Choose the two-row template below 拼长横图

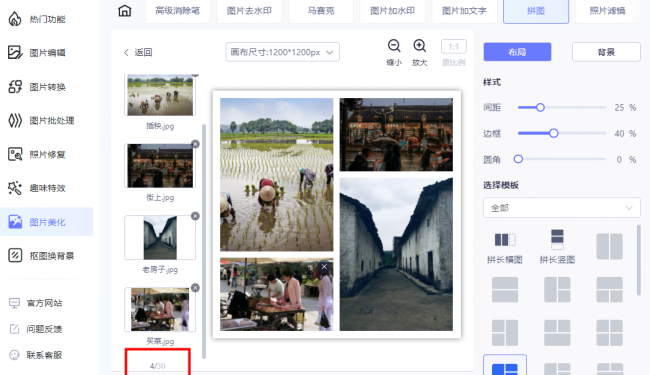coord(504,289)
